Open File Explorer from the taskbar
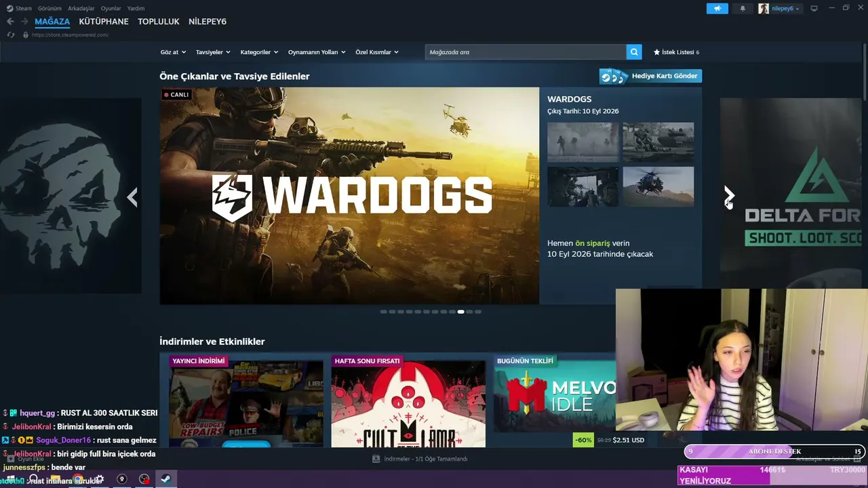The width and height of the screenshot is (868, 488). click(56, 479)
